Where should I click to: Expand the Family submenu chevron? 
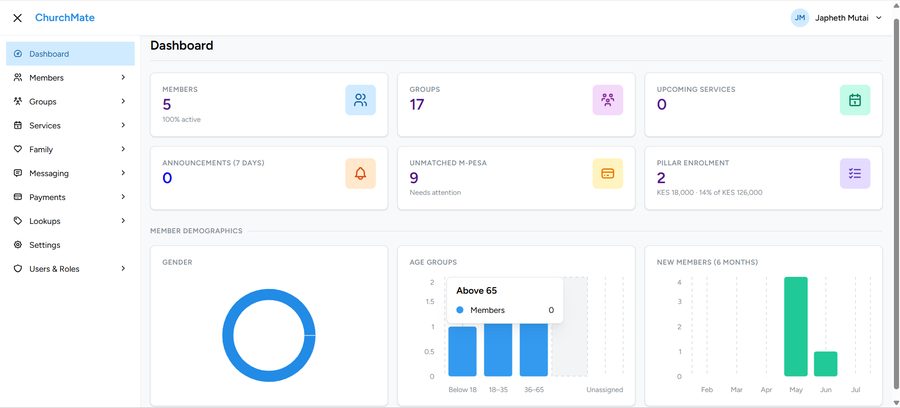click(x=123, y=149)
